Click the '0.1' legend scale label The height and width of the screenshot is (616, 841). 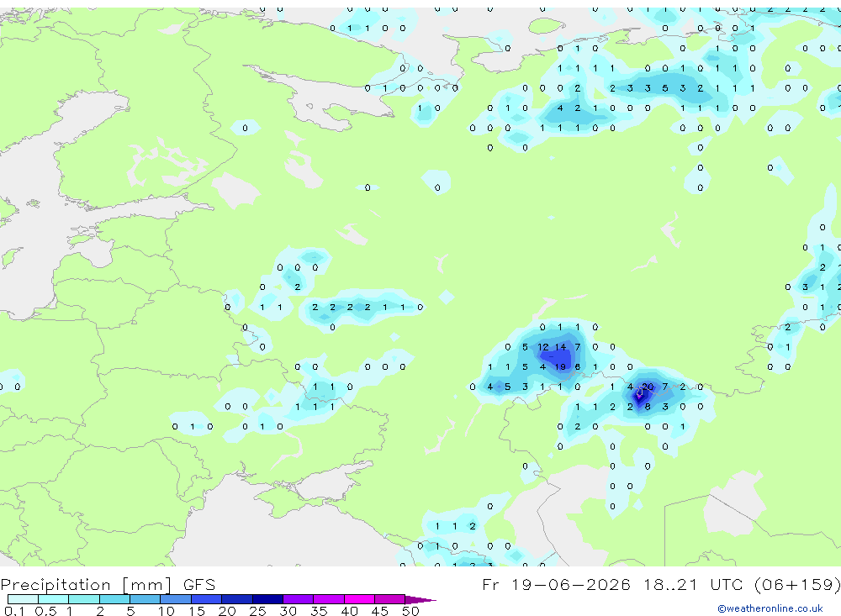(x=14, y=611)
